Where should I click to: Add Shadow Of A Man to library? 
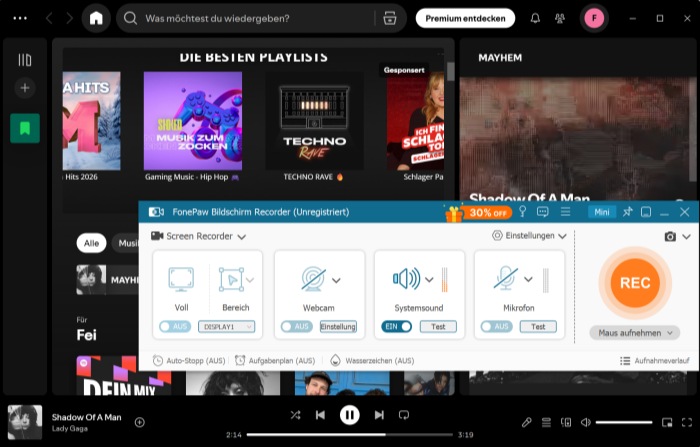[140, 422]
